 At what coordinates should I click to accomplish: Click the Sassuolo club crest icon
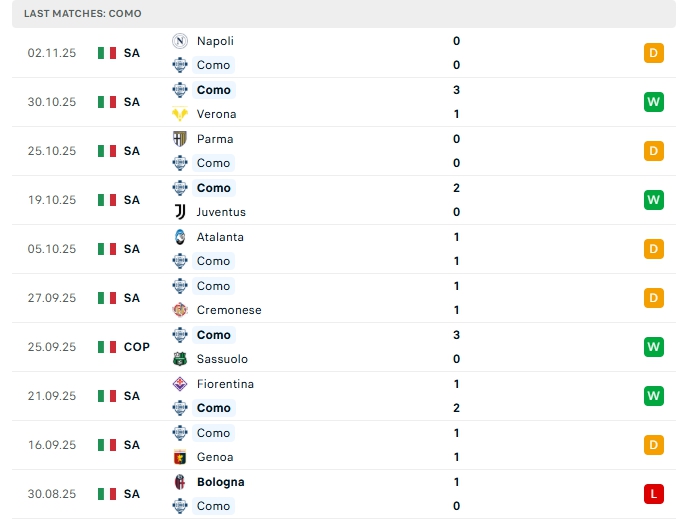click(x=180, y=359)
